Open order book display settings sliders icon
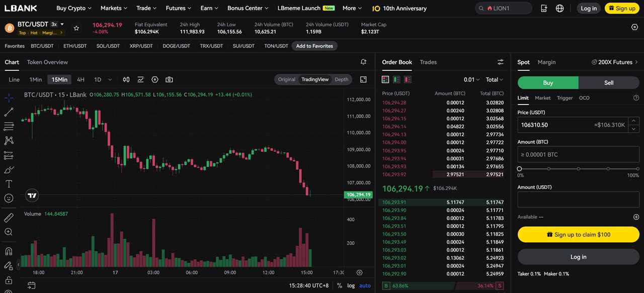Viewport: 644px width, 293px height. [500, 62]
